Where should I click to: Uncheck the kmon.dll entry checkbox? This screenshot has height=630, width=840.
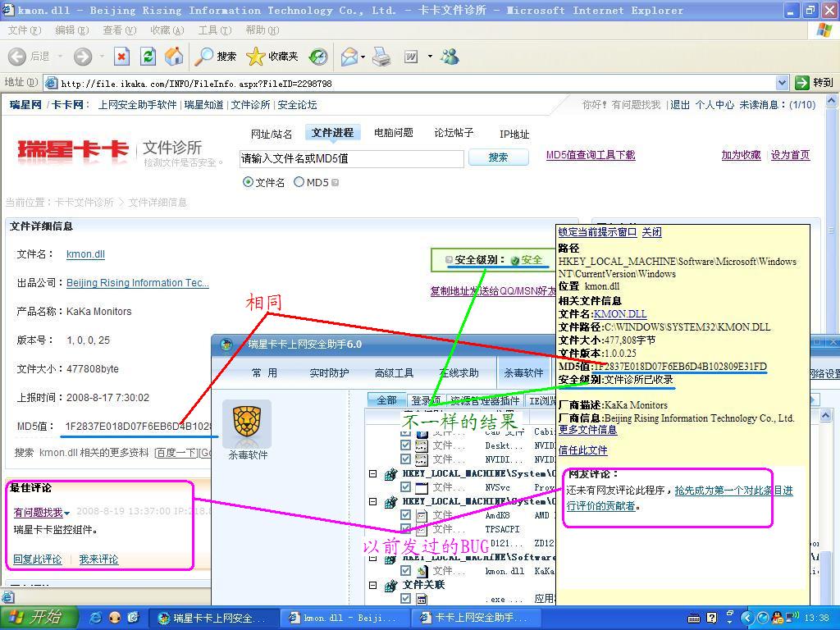pos(405,571)
